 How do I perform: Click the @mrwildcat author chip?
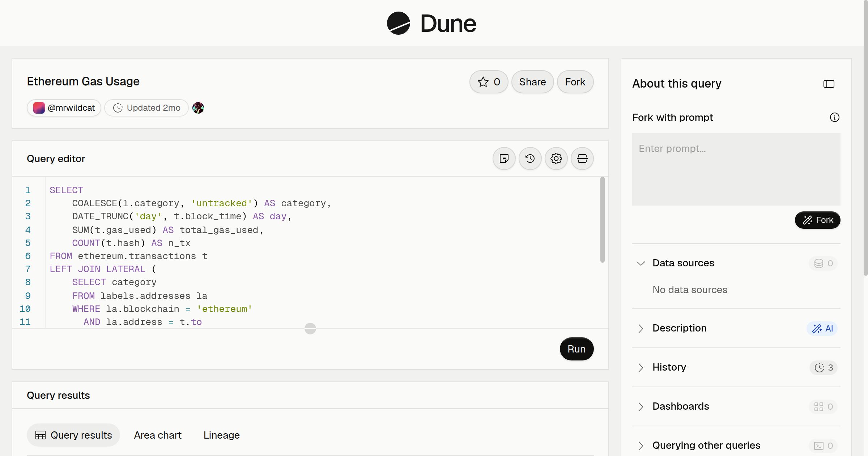click(x=64, y=108)
